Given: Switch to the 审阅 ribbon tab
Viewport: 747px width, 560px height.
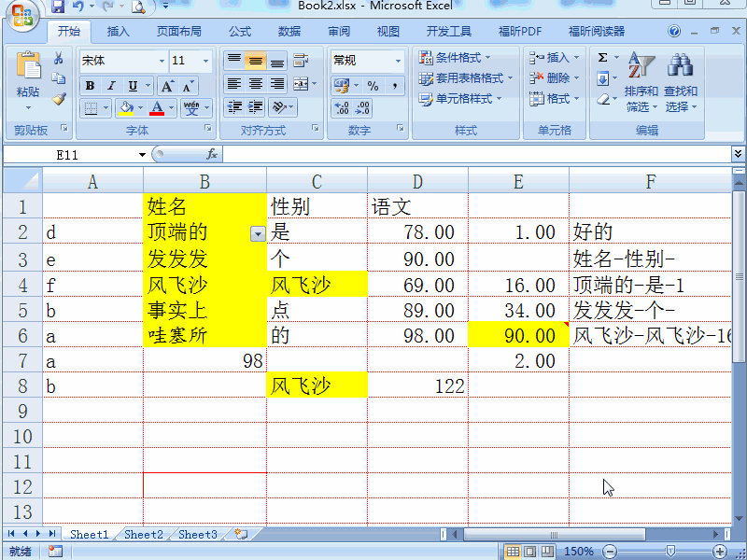Looking at the screenshot, I should [339, 32].
